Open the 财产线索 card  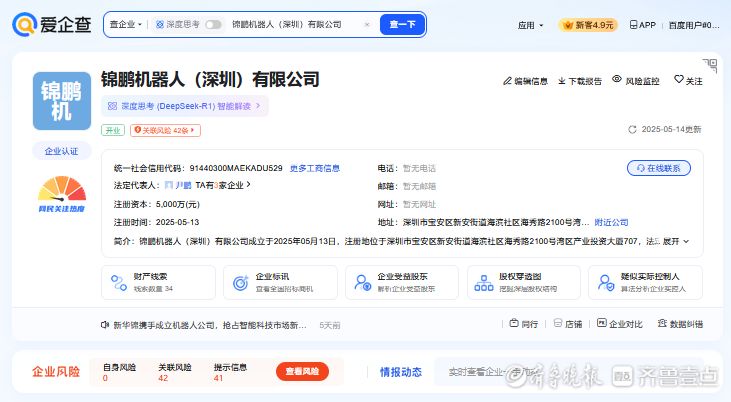pyautogui.click(x=159, y=283)
